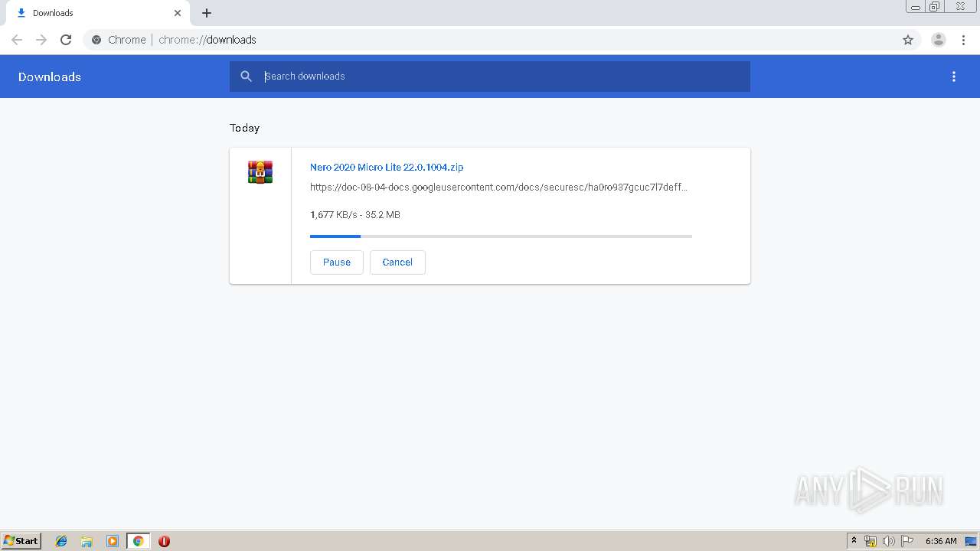The image size is (980, 551).
Task: Launch Internet Explorer from taskbar
Action: pos(61,541)
